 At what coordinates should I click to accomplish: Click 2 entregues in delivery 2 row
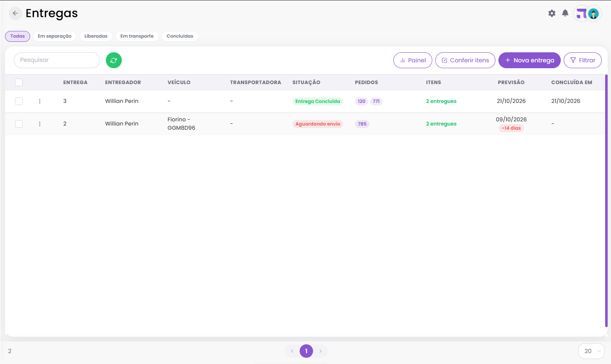(441, 124)
